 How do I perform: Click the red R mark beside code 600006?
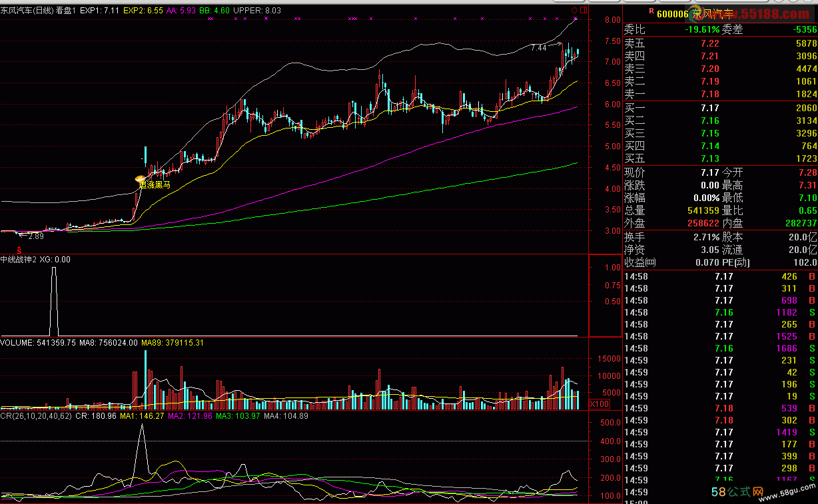[x=651, y=12]
